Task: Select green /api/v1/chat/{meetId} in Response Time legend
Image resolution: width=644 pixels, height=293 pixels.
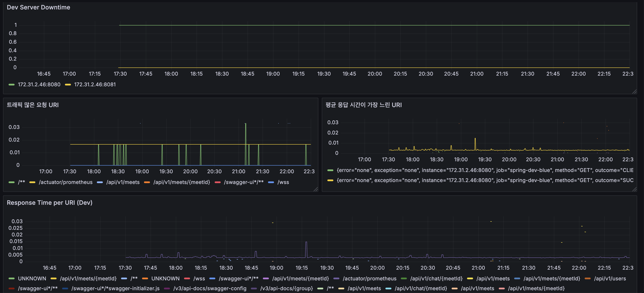Action: click(x=436, y=278)
